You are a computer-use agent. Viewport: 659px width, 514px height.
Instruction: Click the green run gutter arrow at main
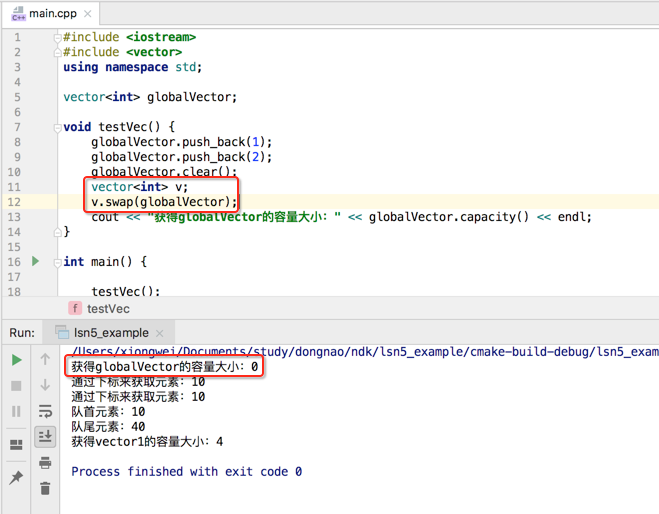(36, 261)
